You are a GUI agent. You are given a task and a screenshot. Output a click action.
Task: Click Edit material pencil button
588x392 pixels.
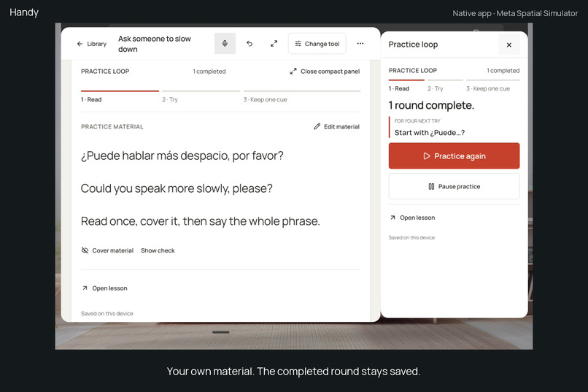pos(336,127)
